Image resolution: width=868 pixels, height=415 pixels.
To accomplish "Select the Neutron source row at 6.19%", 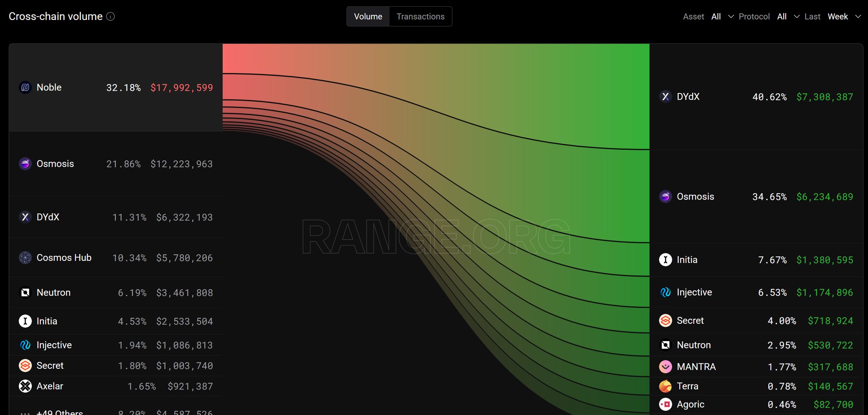I will (116, 293).
